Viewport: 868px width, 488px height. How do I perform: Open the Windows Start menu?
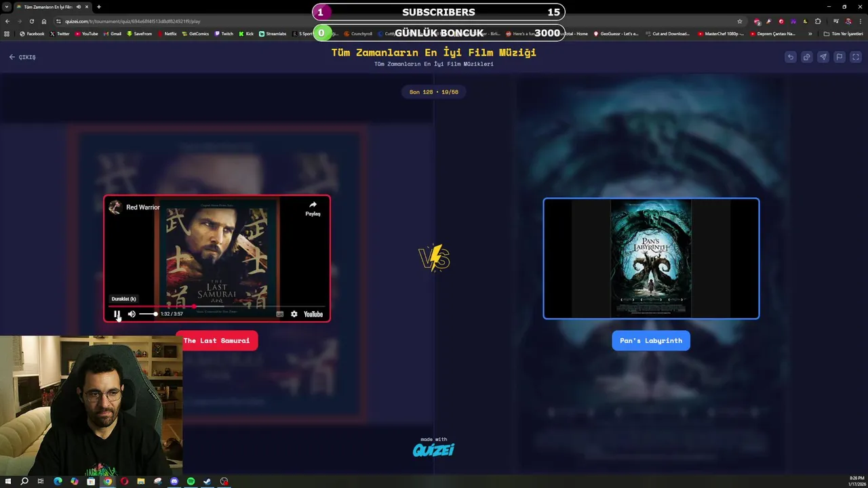tap(8, 481)
